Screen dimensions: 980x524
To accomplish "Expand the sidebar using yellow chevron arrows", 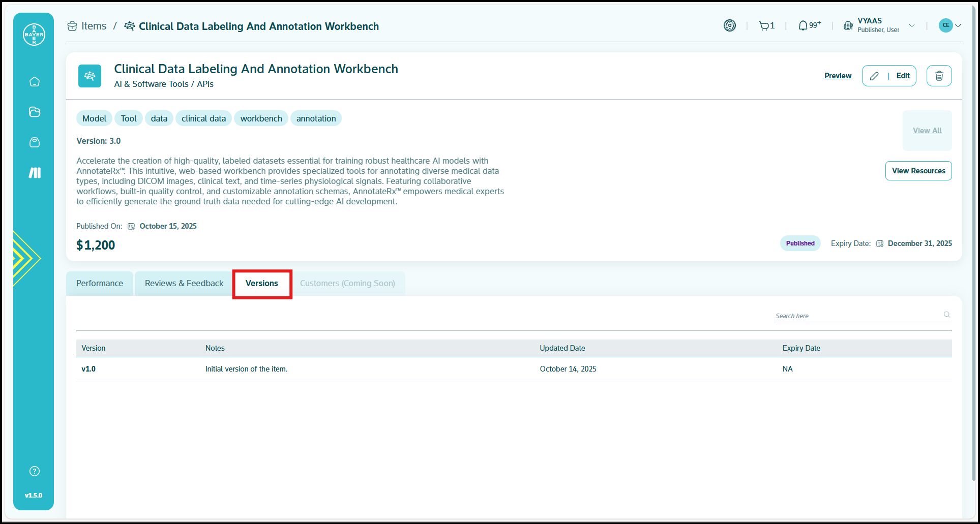I will coord(25,258).
